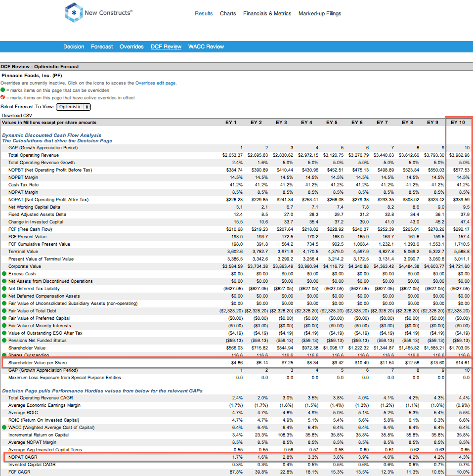The height and width of the screenshot is (476, 473).
Task: Switch to the Forecast tab
Action: [102, 47]
